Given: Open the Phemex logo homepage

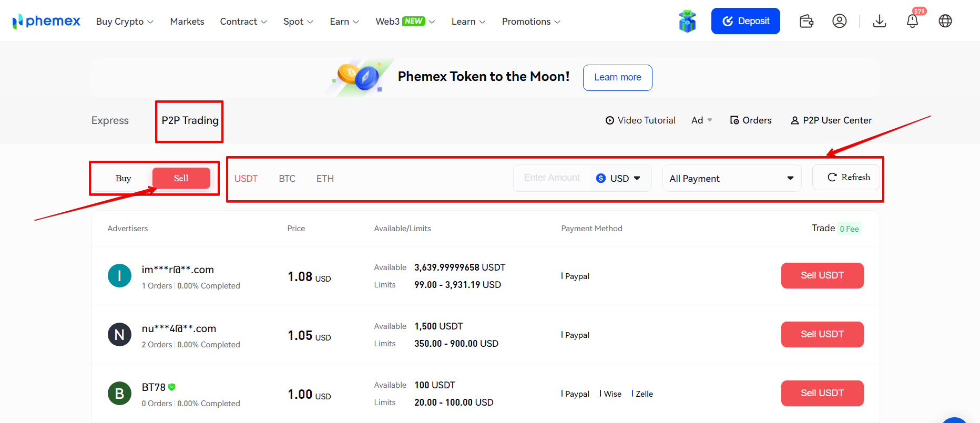Looking at the screenshot, I should [46, 21].
